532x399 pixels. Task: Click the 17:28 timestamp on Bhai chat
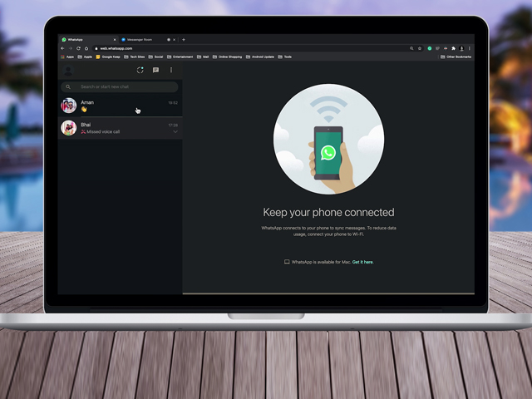point(173,126)
